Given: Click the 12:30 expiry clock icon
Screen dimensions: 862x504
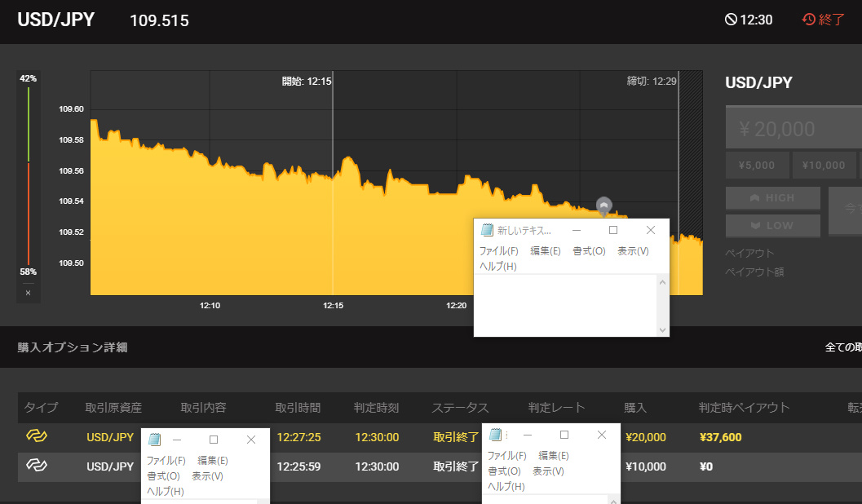Looking at the screenshot, I should pyautogui.click(x=731, y=20).
